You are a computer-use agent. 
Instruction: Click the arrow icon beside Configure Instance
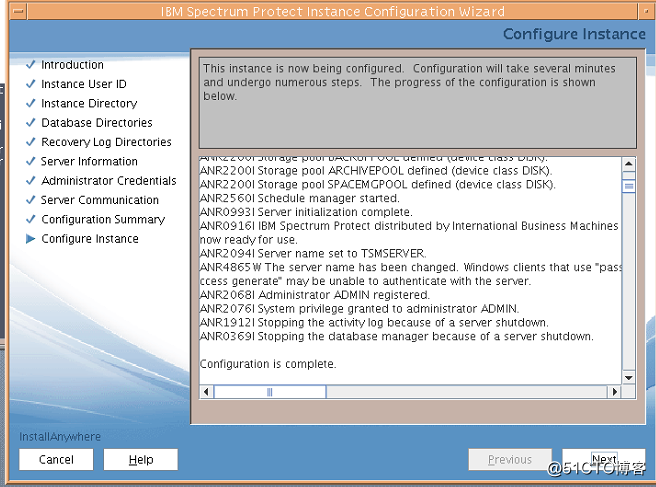[x=31, y=238]
